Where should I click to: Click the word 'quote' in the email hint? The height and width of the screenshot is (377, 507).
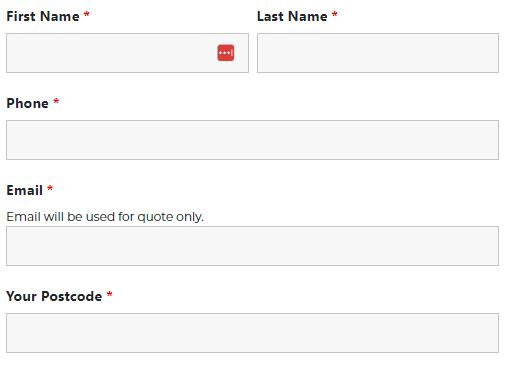pos(155,217)
